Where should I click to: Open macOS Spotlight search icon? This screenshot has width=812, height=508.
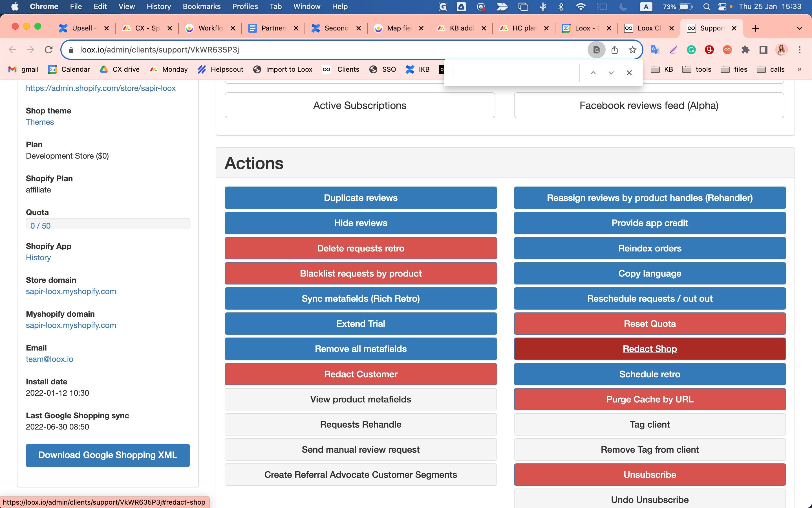[707, 6]
